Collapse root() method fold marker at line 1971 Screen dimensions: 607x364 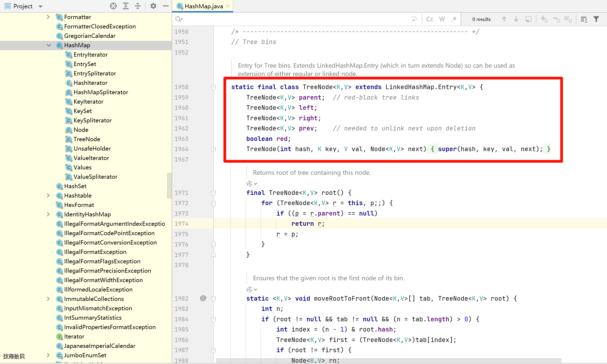[214, 193]
